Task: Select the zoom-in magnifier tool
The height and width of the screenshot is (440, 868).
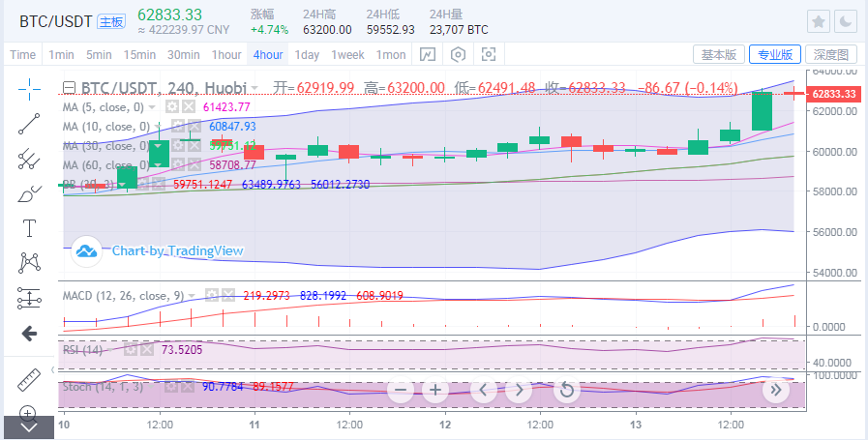Action: 28,413
